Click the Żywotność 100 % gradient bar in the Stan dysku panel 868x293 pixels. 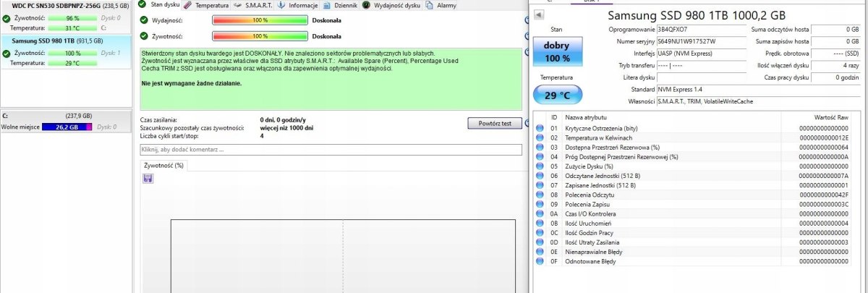(x=260, y=35)
